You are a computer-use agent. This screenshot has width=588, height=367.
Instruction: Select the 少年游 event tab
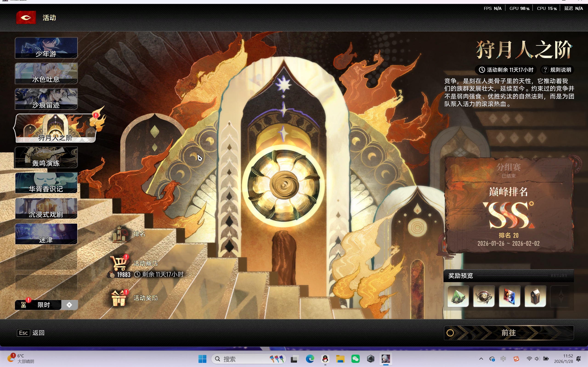(x=46, y=48)
